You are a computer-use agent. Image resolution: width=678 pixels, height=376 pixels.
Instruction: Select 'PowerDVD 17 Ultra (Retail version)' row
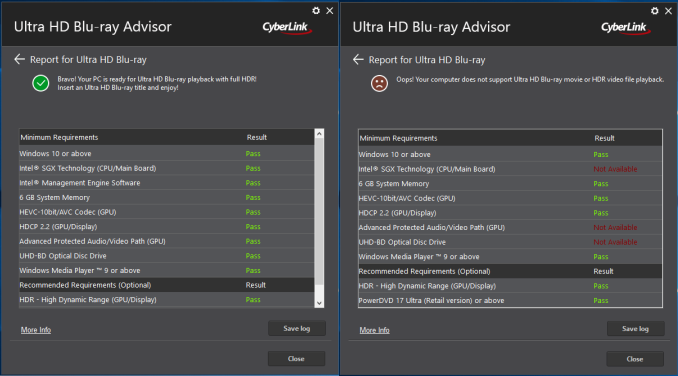click(510, 300)
